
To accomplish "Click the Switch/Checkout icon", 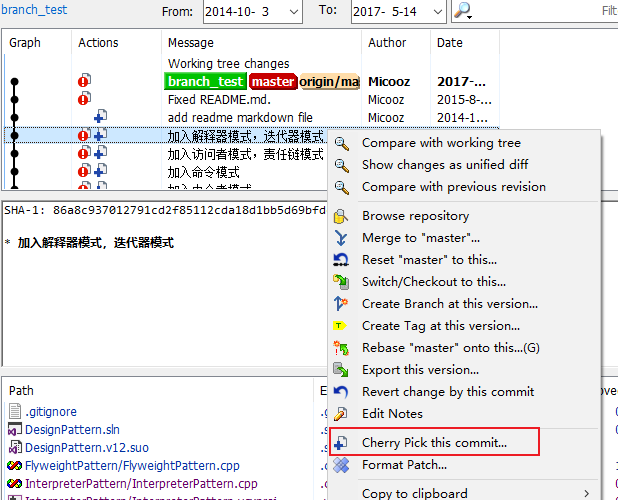I will point(341,282).
